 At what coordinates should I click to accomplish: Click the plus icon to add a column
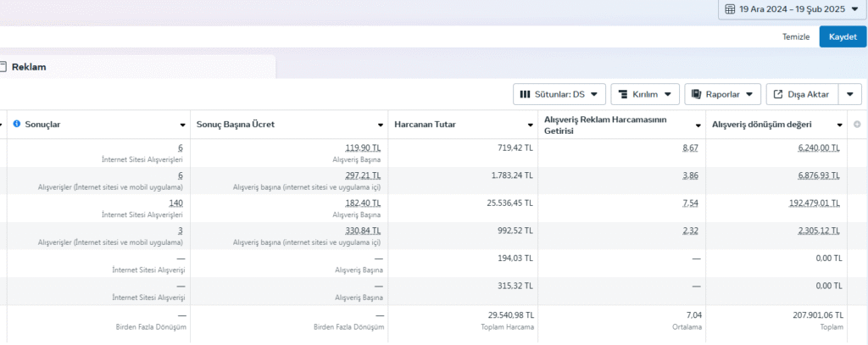point(856,125)
